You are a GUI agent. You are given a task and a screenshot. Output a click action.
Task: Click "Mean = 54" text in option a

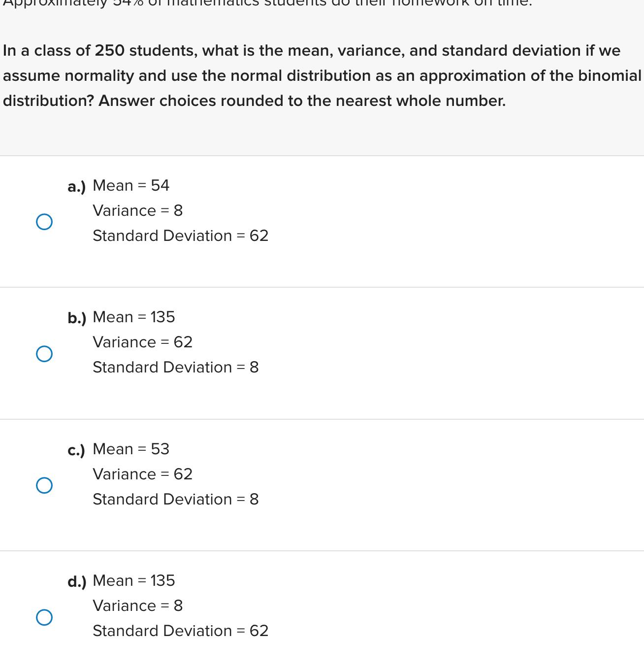click(x=131, y=185)
